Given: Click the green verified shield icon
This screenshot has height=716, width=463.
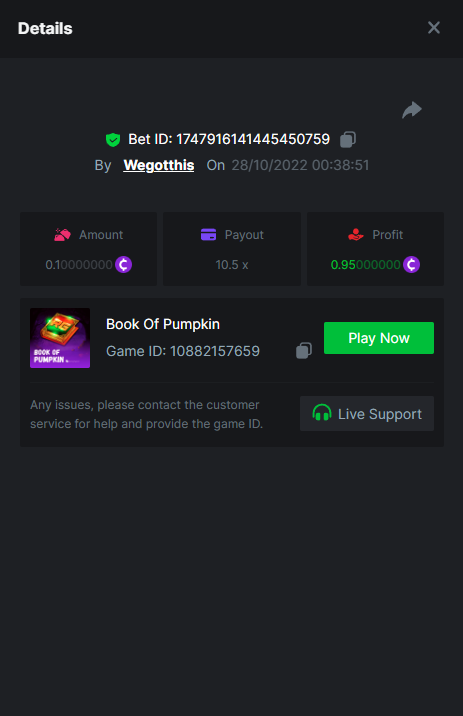Looking at the screenshot, I should pyautogui.click(x=113, y=140).
